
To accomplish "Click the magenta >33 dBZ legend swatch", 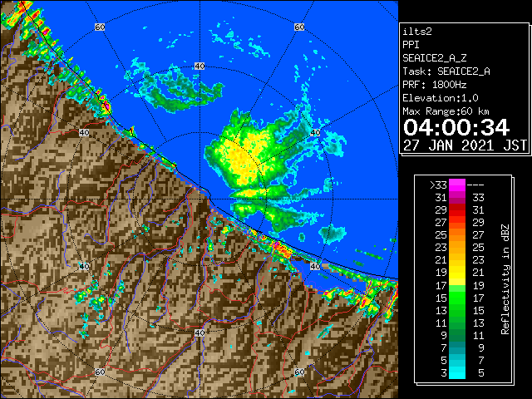I will (x=457, y=185).
